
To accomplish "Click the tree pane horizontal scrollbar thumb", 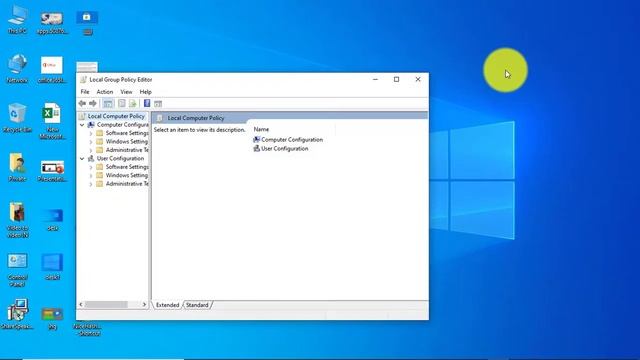I will [106, 304].
